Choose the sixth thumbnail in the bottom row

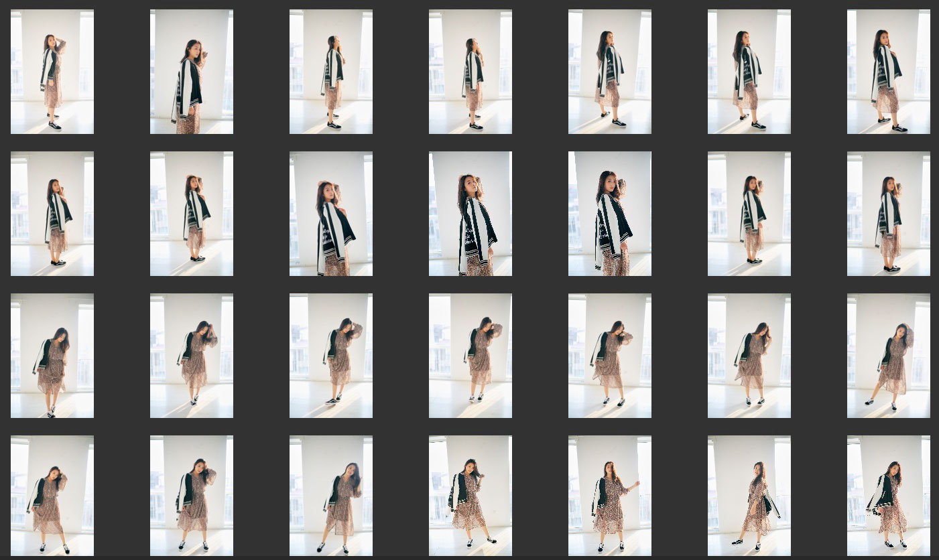[749, 496]
